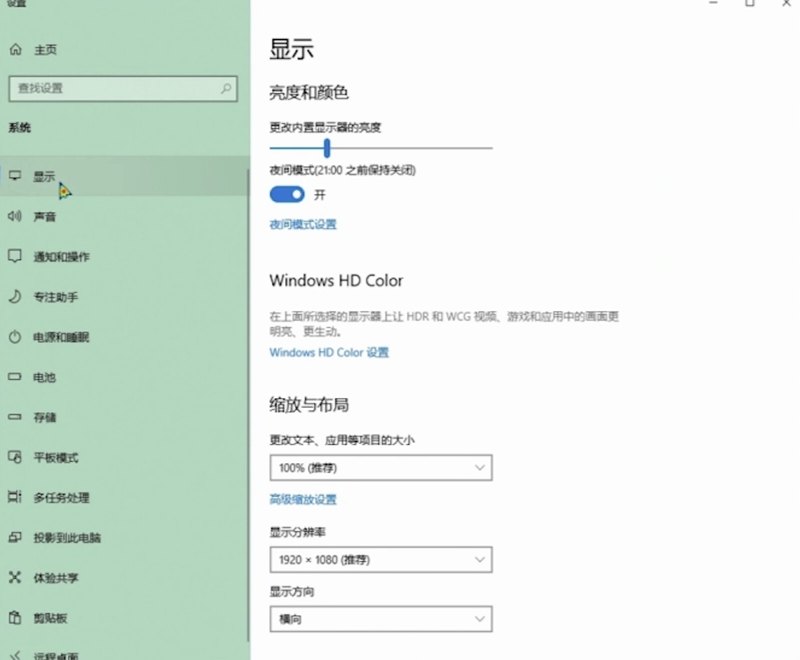Image resolution: width=800 pixels, height=660 pixels.
Task: Click the 显示分辨率 label
Action: tap(297, 532)
